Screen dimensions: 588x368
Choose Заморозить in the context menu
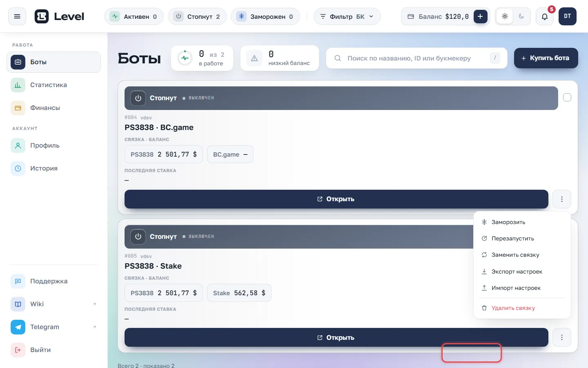522,222
